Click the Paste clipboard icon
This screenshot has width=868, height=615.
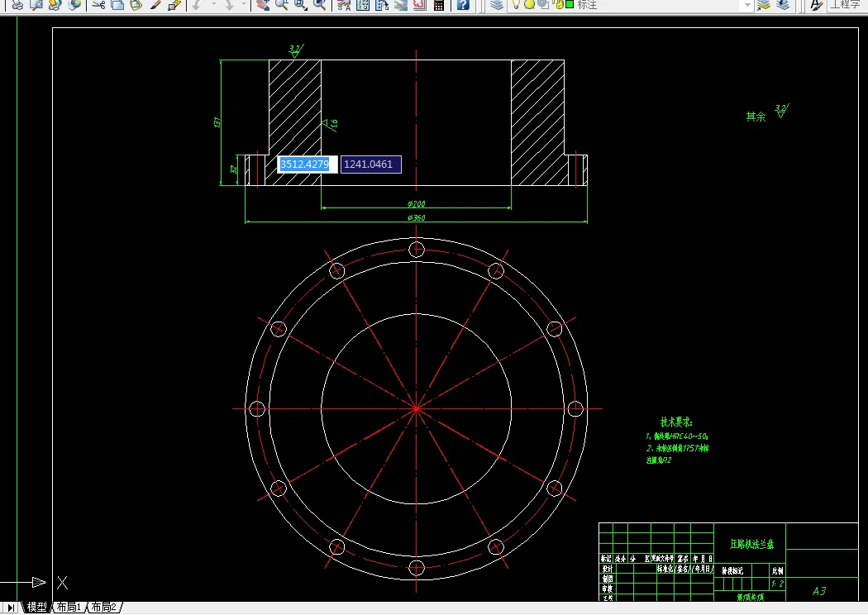click(136, 5)
